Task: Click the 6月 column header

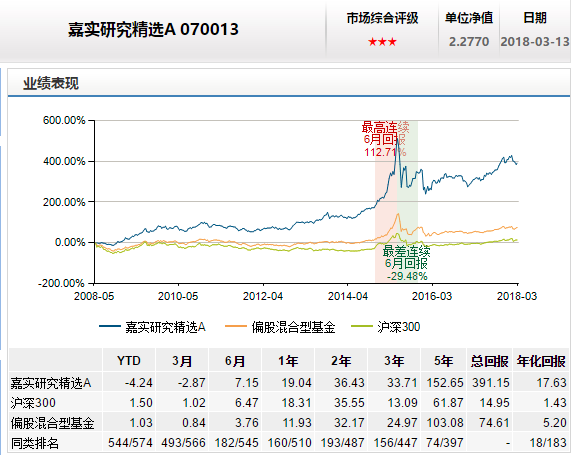Action: pyautogui.click(x=235, y=361)
